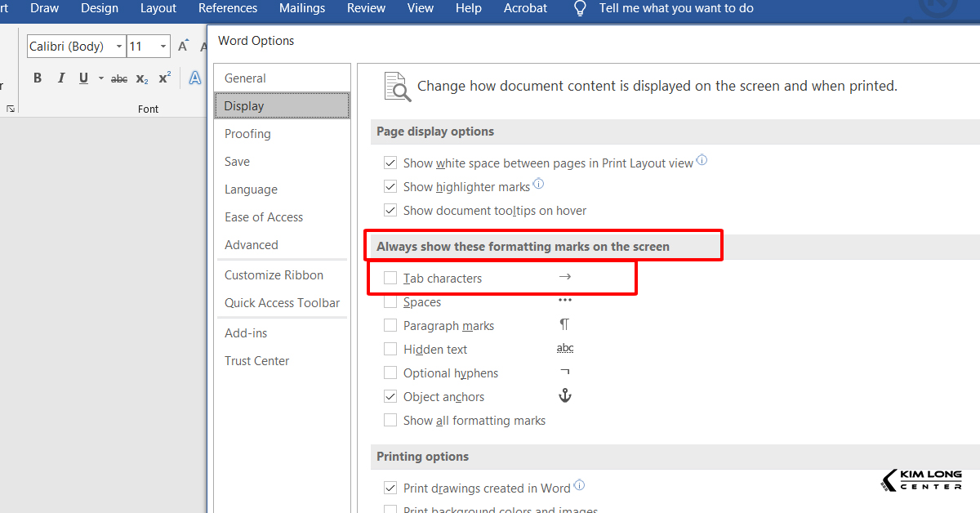Apply Italic formatting from the ribbon
The width and height of the screenshot is (980, 513).
60,78
